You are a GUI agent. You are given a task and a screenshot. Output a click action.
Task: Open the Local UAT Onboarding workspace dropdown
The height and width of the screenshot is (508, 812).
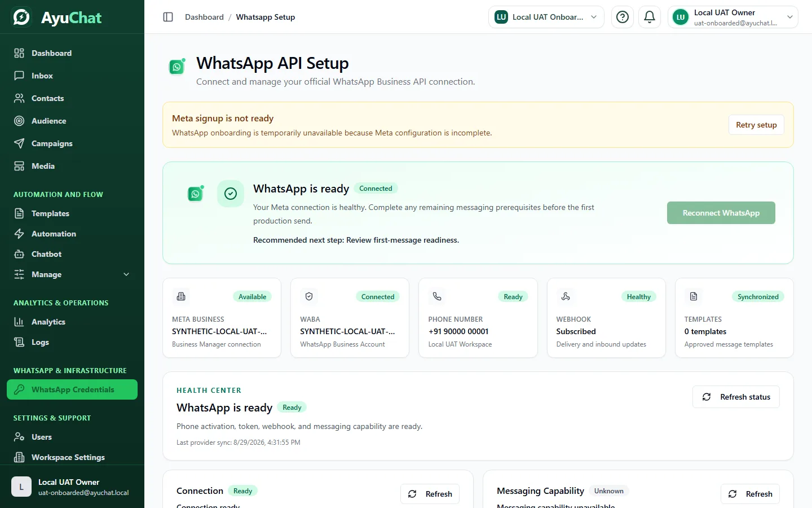click(x=546, y=17)
